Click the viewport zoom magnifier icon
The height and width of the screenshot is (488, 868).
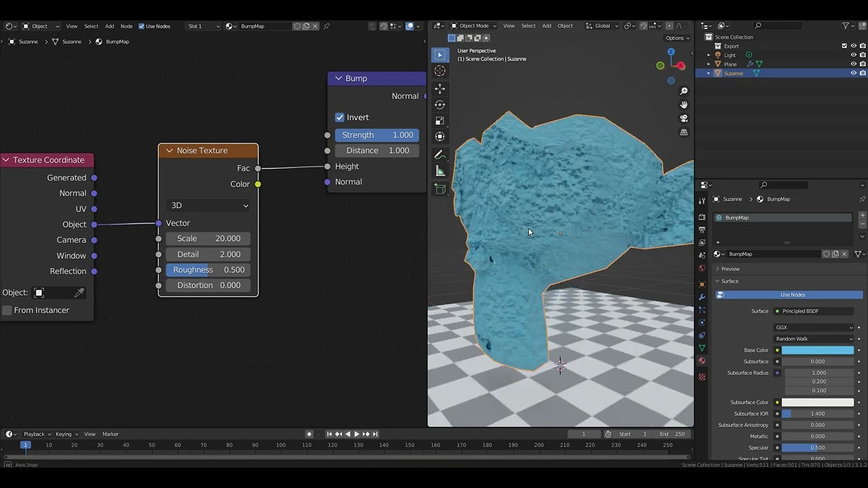coord(684,91)
